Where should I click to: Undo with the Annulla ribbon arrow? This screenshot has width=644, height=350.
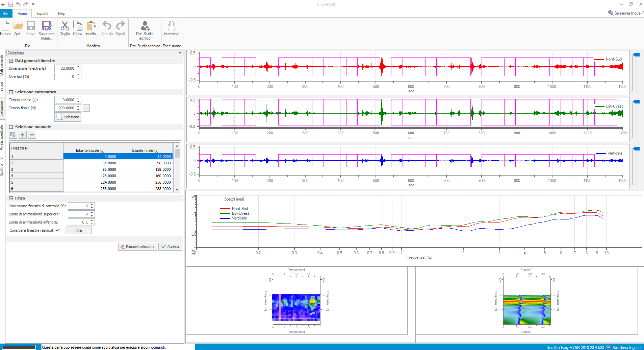[107, 28]
